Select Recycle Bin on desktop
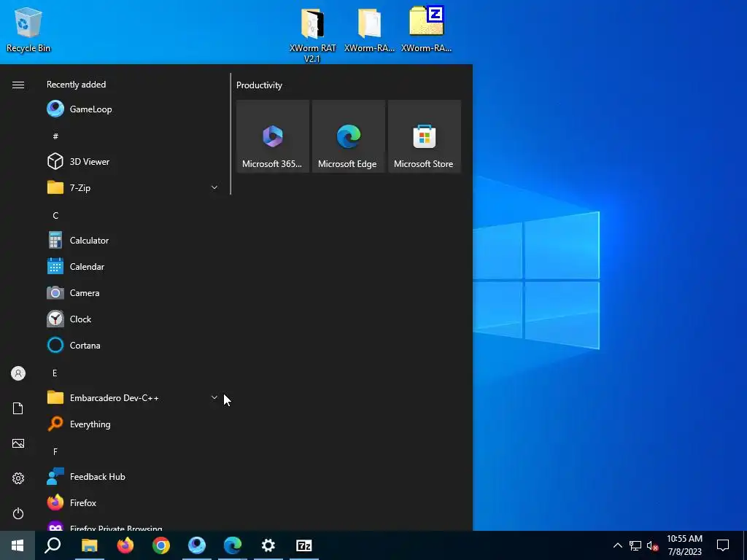Image resolution: width=747 pixels, height=560 pixels. (28, 30)
